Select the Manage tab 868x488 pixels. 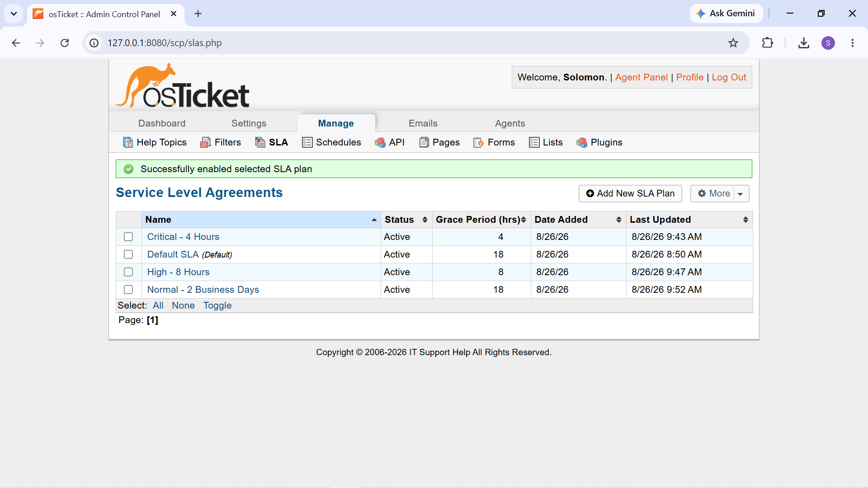336,123
